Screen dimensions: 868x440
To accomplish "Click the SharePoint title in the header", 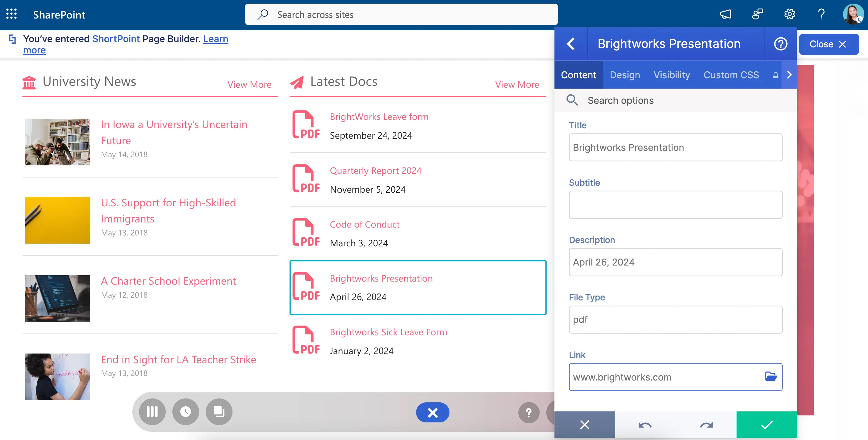I will point(59,15).
